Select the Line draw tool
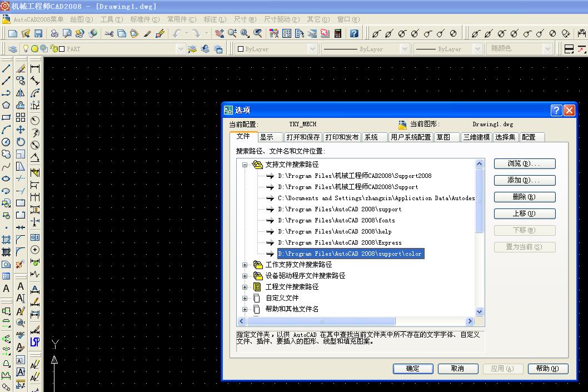This screenshot has width=588, height=392. pyautogui.click(x=6, y=68)
